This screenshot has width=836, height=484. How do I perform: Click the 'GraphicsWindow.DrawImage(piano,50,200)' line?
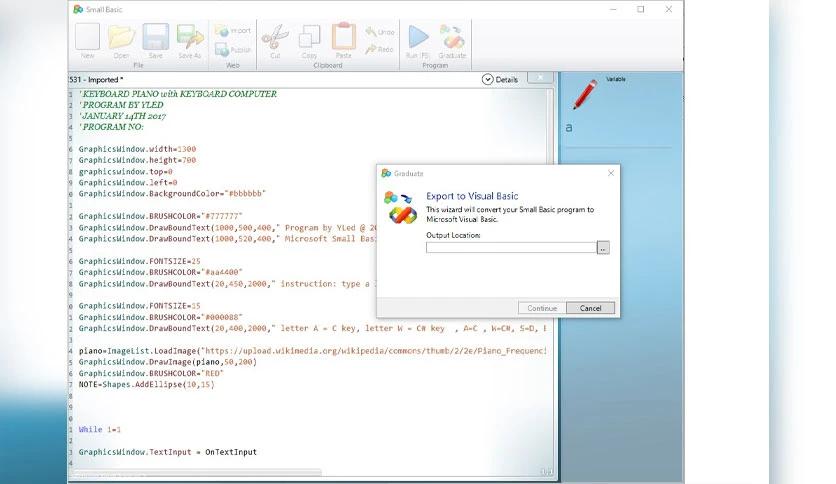click(167, 362)
